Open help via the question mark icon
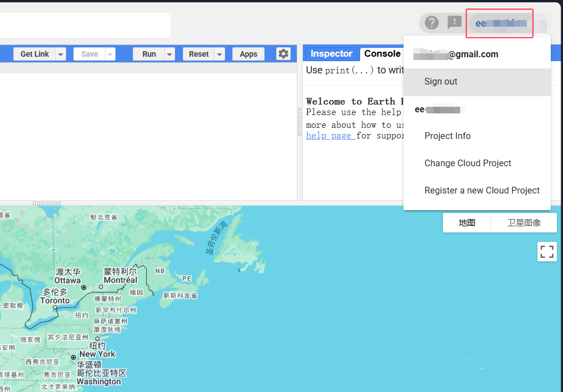Image resolution: width=563 pixels, height=392 pixels. pos(432,22)
